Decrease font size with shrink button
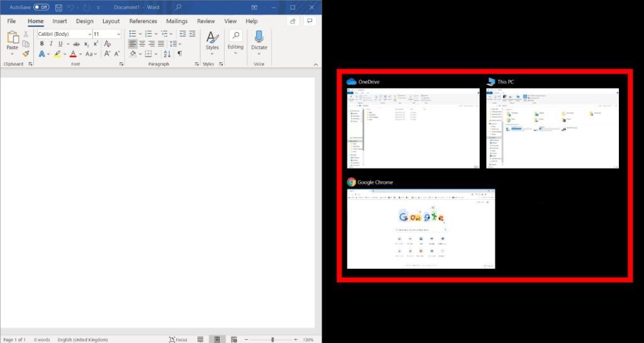Viewport: 644px width, 343px height. 117,54
